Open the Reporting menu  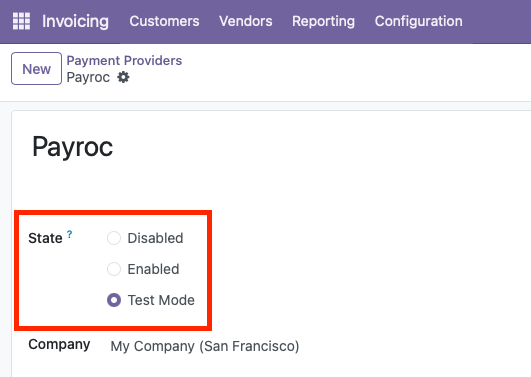(x=323, y=21)
